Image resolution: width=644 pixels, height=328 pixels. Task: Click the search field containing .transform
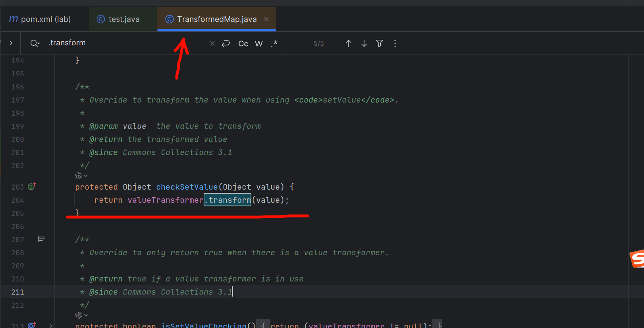[x=119, y=43]
